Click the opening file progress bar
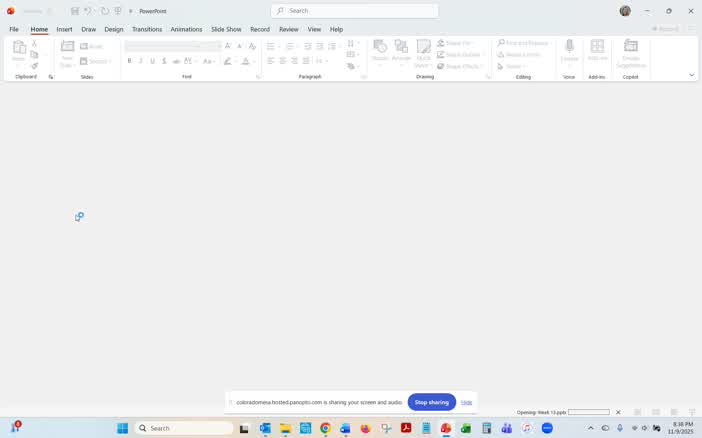Image resolution: width=702 pixels, height=438 pixels. (x=588, y=412)
